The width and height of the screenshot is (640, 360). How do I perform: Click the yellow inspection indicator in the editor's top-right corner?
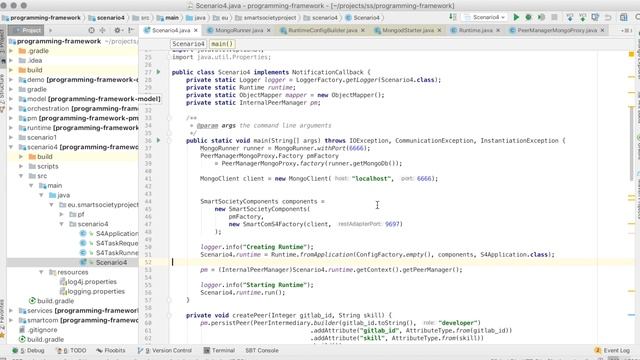point(631,53)
